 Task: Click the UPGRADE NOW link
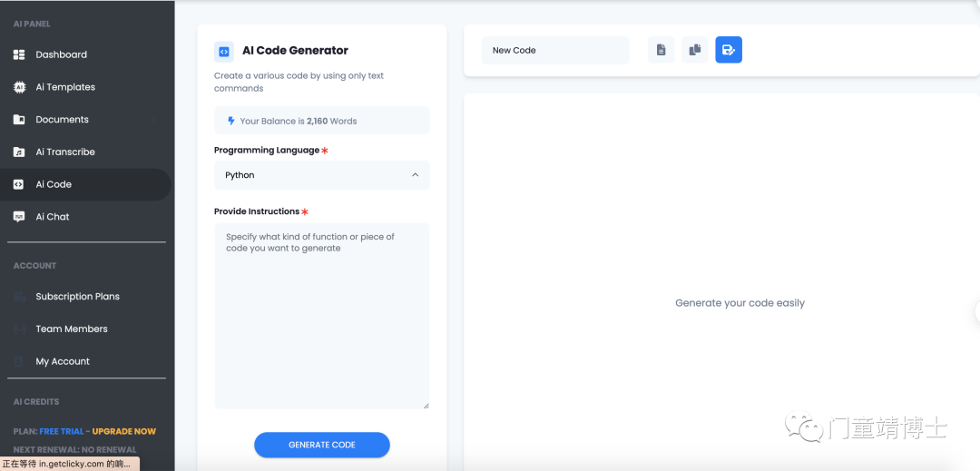(123, 432)
